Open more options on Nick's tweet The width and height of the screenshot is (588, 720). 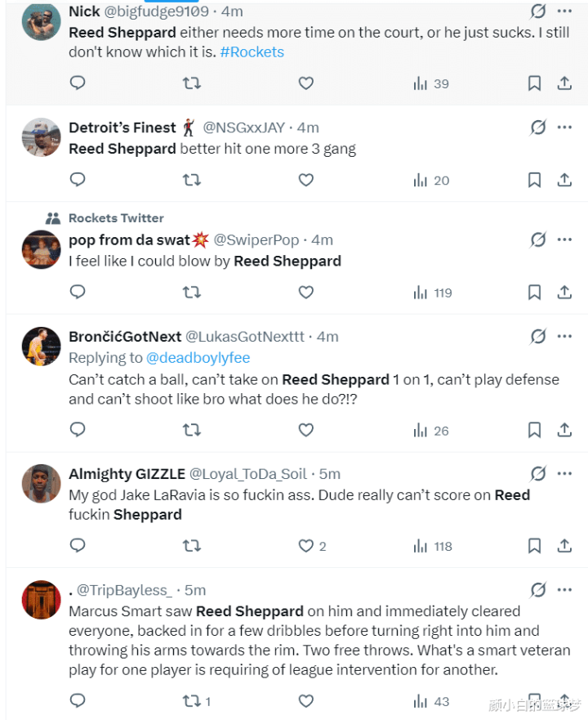pos(564,11)
